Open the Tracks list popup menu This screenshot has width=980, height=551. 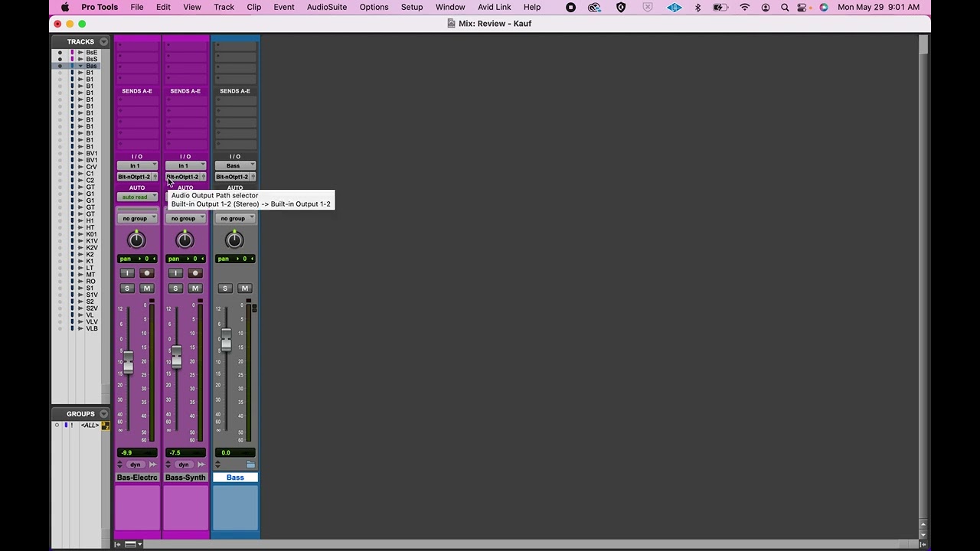pyautogui.click(x=103, y=41)
